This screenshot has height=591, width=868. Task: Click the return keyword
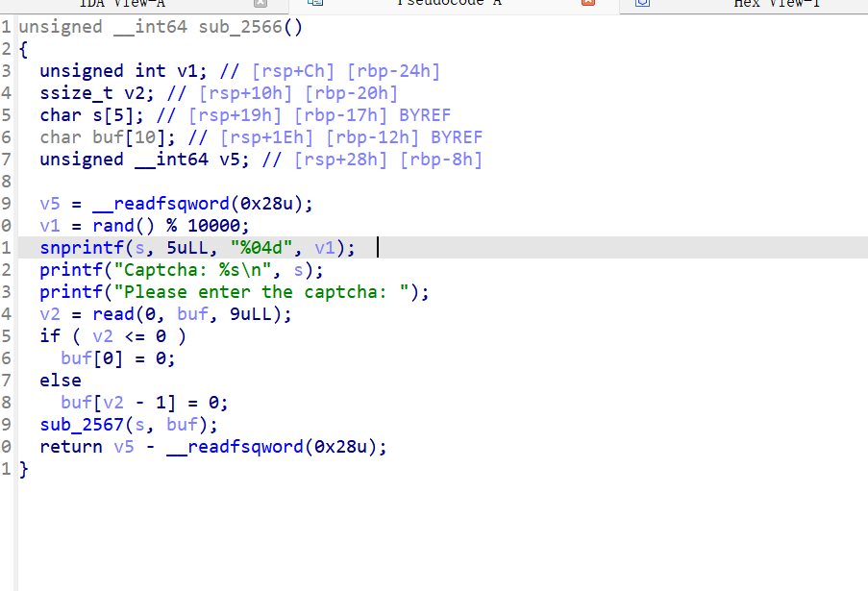tap(70, 447)
